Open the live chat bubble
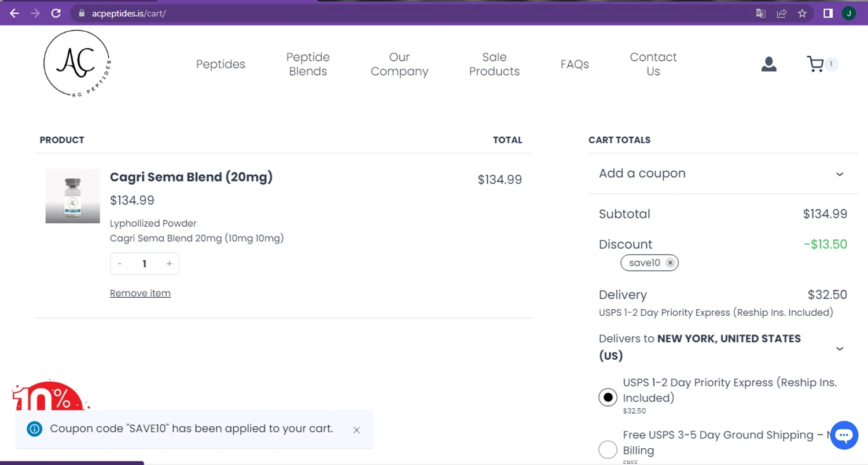868x465 pixels. (x=844, y=435)
